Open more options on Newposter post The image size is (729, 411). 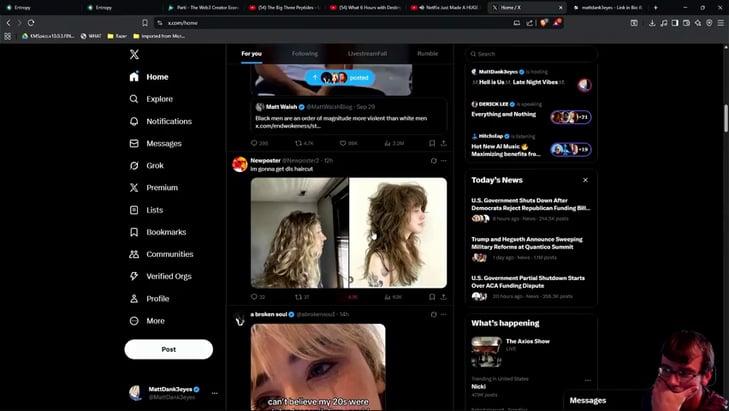pos(444,160)
